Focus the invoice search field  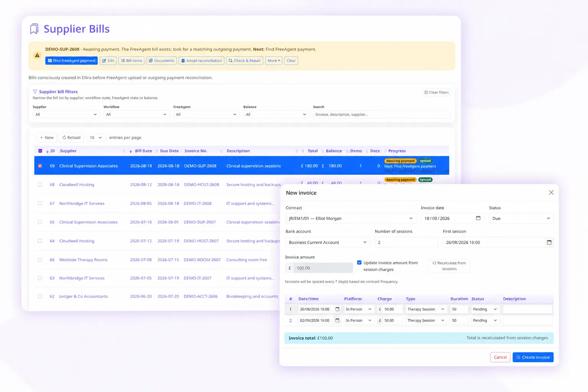click(382, 114)
